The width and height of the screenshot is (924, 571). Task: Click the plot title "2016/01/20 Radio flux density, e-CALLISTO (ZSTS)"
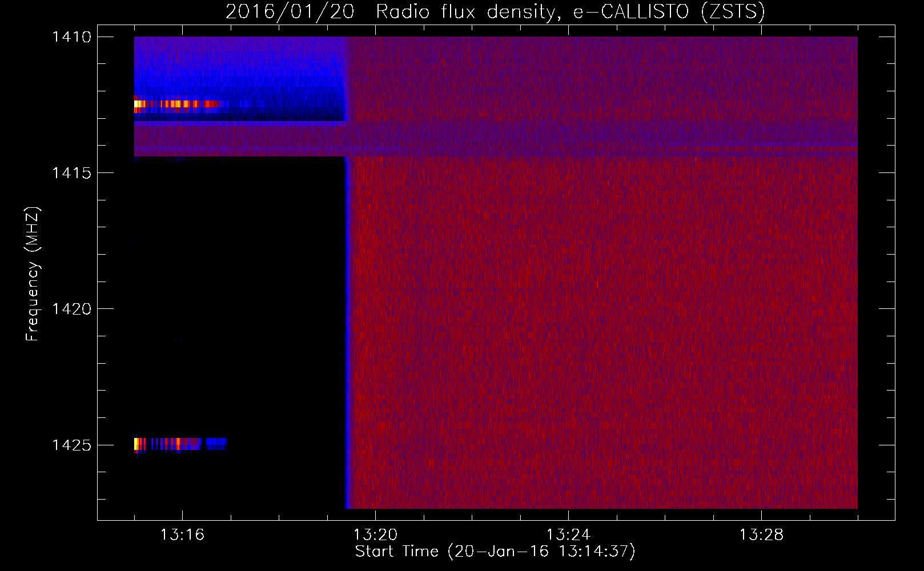(495, 12)
